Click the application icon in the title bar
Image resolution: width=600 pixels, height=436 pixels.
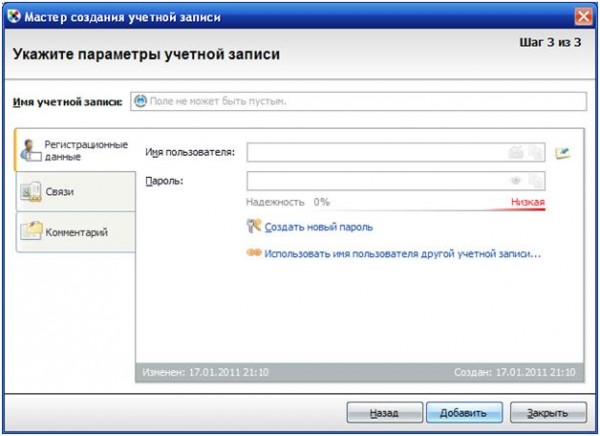tap(14, 16)
